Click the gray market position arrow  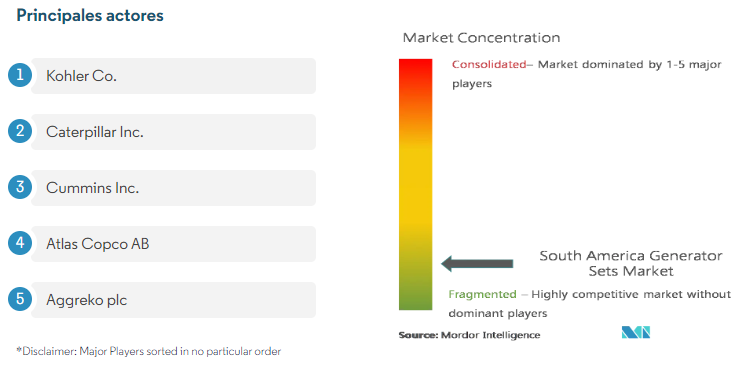pos(477,264)
